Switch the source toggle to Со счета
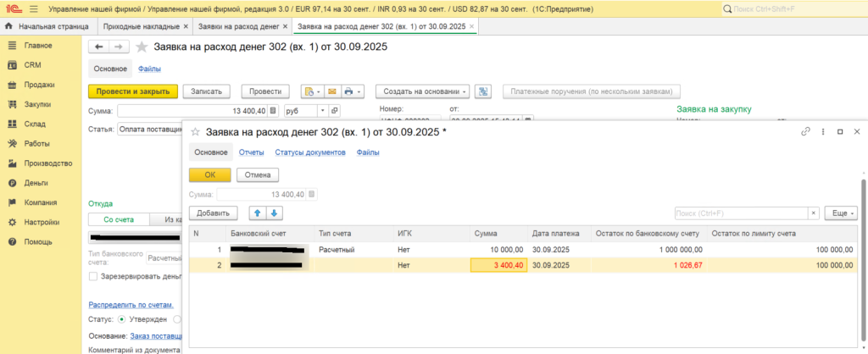Viewport: 868px width, 354px height. click(120, 219)
